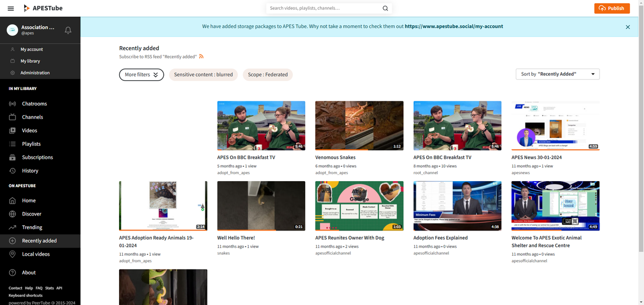Click Stats footer link
The height and width of the screenshot is (305, 644).
[x=49, y=288]
